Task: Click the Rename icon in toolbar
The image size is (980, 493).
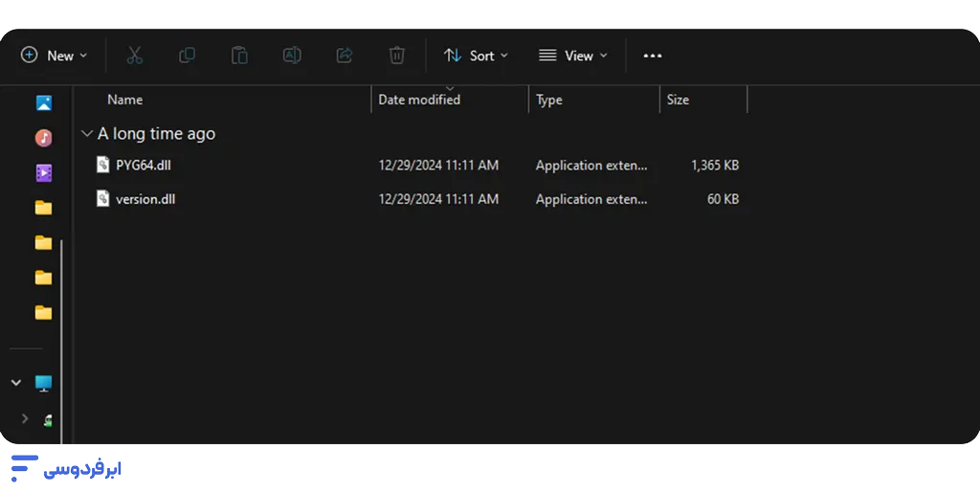Action: click(x=292, y=56)
